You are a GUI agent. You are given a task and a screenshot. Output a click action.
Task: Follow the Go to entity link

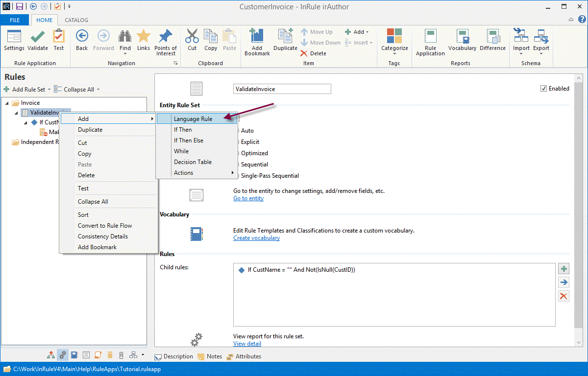pos(248,198)
